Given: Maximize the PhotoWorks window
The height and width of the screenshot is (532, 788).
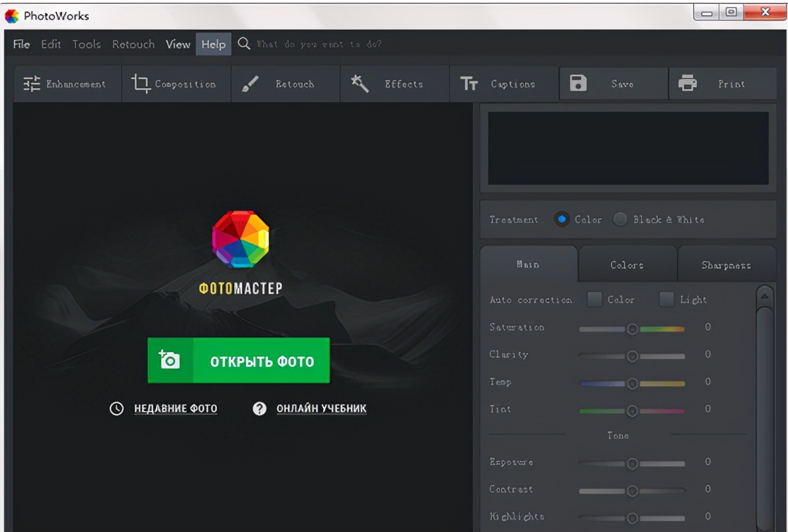Looking at the screenshot, I should 731,12.
